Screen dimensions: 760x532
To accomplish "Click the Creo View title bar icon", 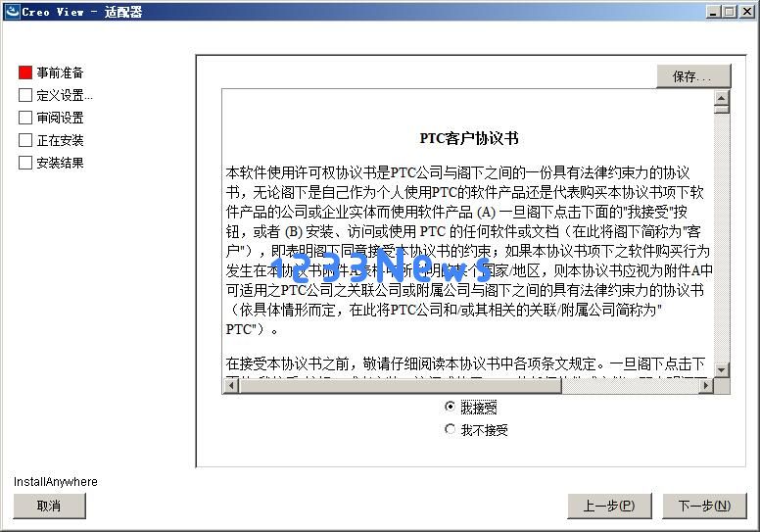I will pyautogui.click(x=12, y=11).
